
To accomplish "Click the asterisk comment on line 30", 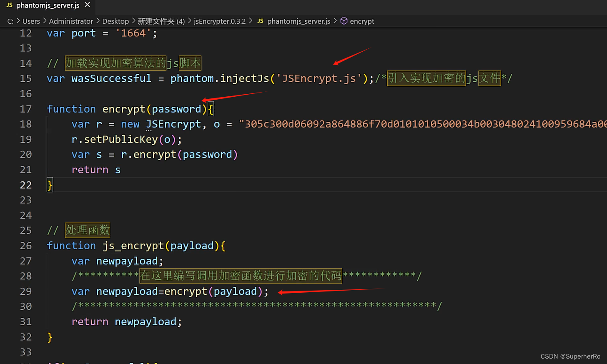I will click(x=256, y=306).
